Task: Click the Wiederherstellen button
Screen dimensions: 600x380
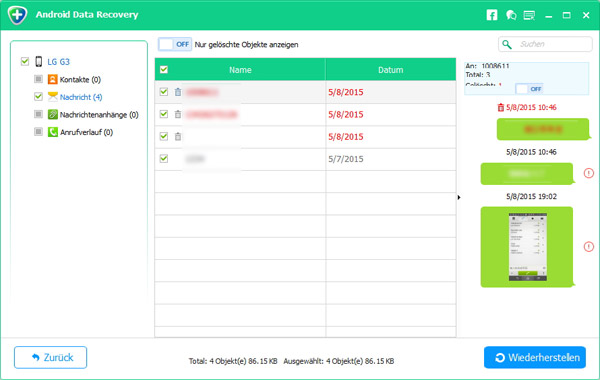Action: click(535, 357)
